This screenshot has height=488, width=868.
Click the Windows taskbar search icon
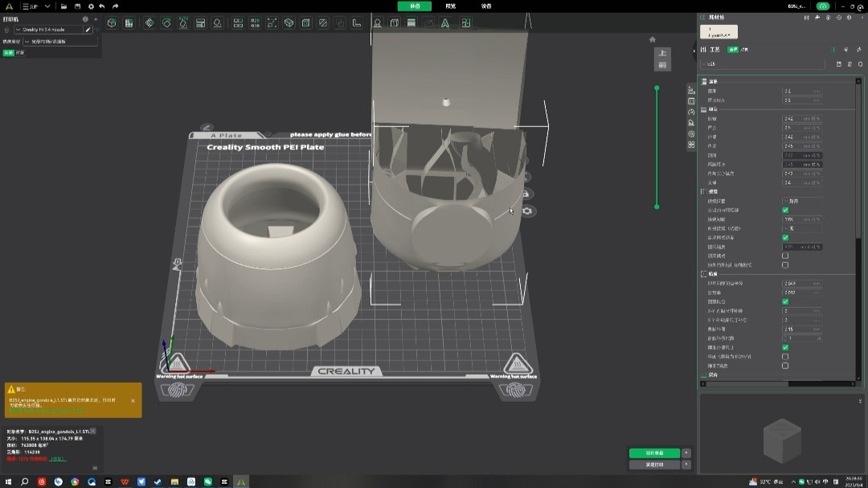(24, 482)
